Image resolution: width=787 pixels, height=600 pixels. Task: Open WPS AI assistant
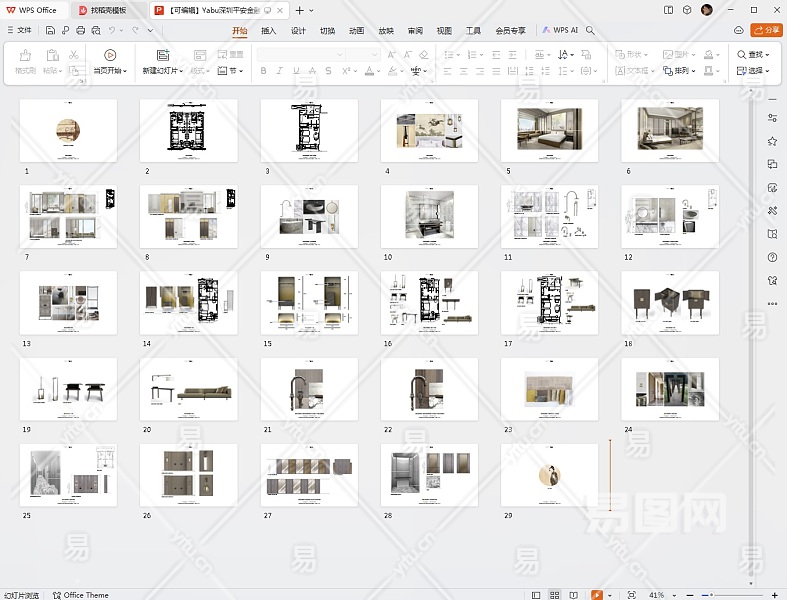pos(560,31)
